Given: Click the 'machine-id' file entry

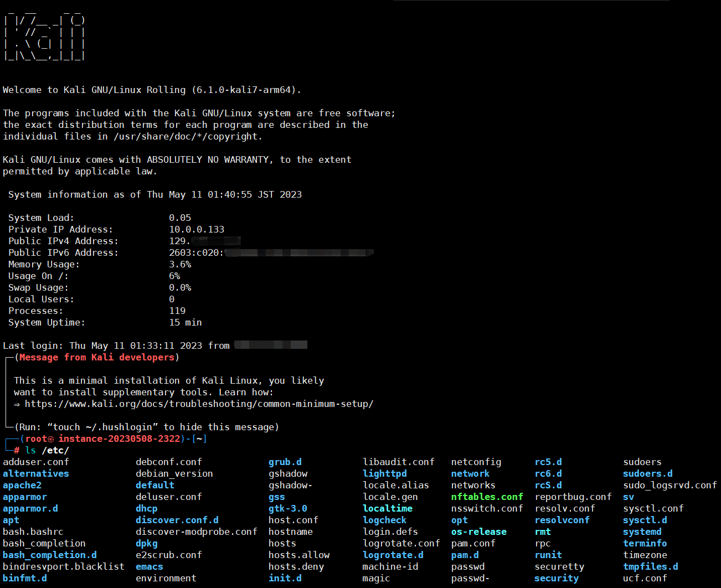Looking at the screenshot, I should [390, 566].
